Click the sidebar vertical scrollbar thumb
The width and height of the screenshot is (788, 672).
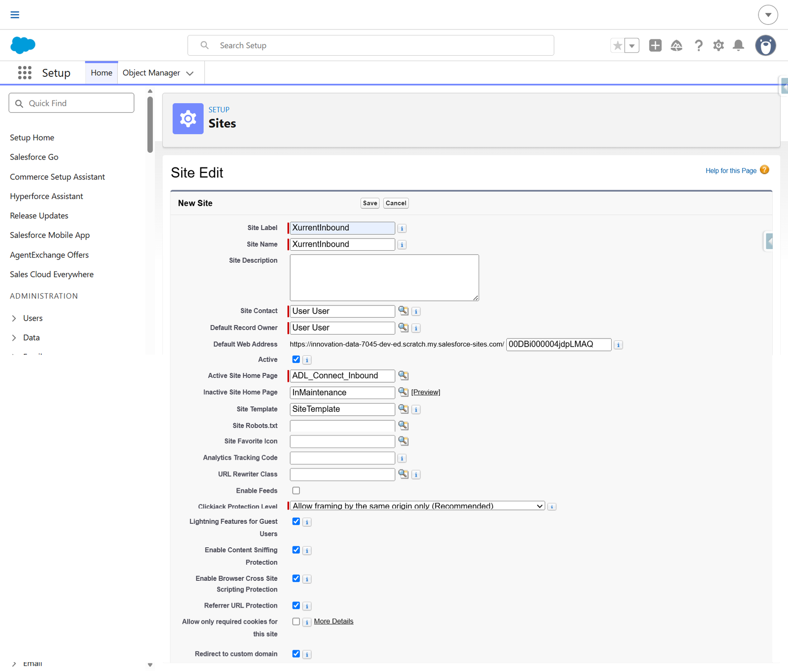point(150,124)
